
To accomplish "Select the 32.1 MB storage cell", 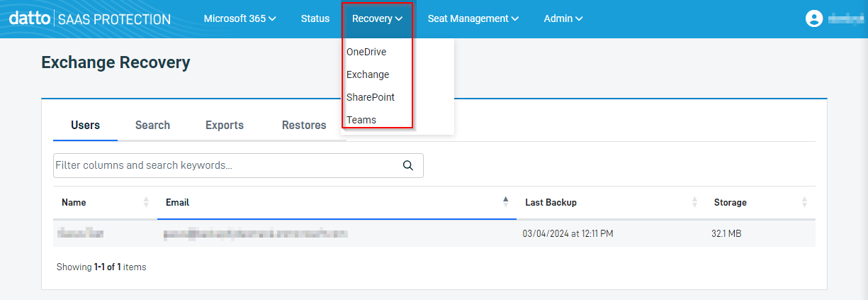I will point(726,233).
